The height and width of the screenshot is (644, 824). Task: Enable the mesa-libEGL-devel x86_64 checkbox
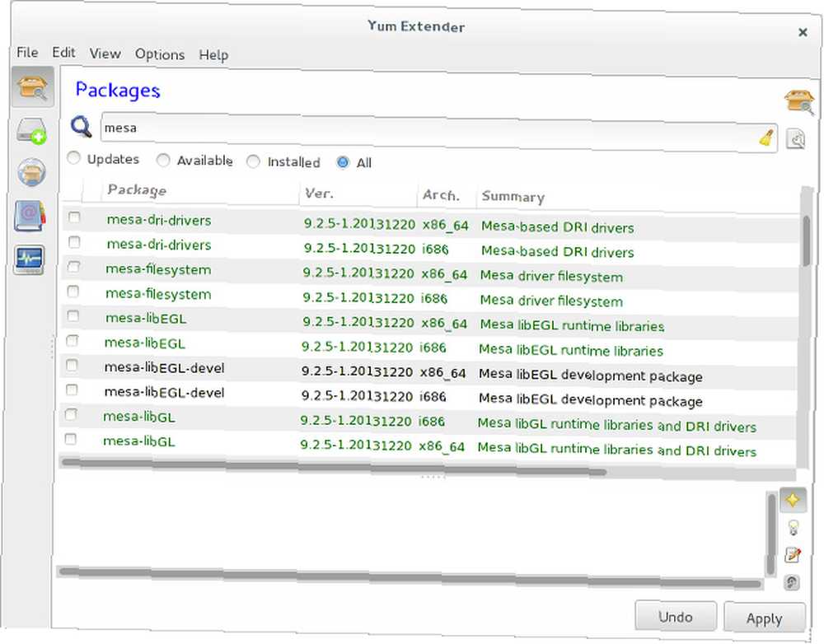click(x=72, y=365)
